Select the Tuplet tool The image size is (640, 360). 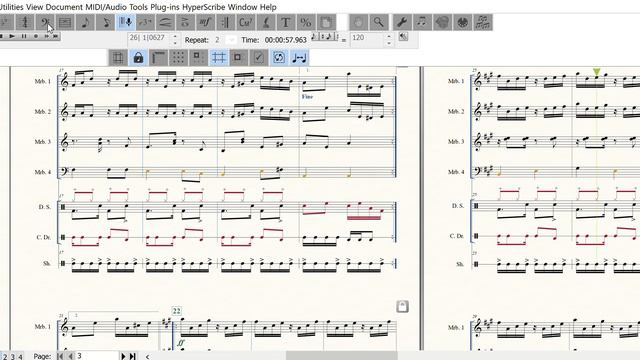tap(145, 22)
